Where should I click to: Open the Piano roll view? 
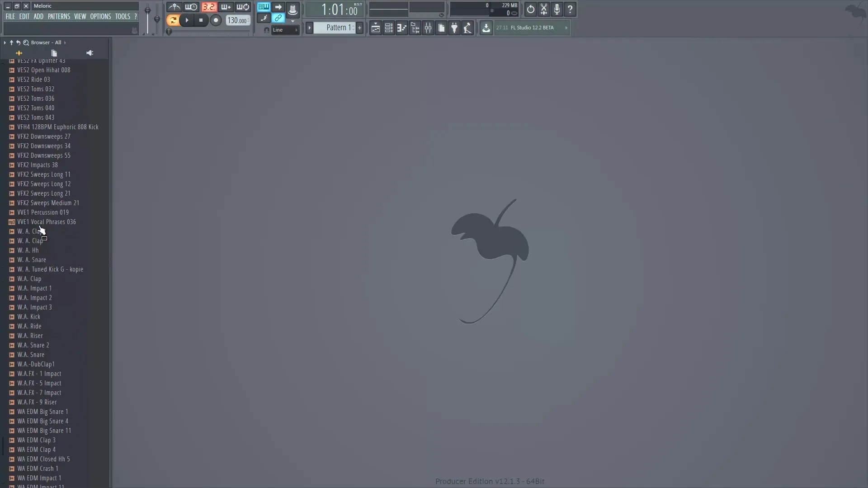[401, 28]
